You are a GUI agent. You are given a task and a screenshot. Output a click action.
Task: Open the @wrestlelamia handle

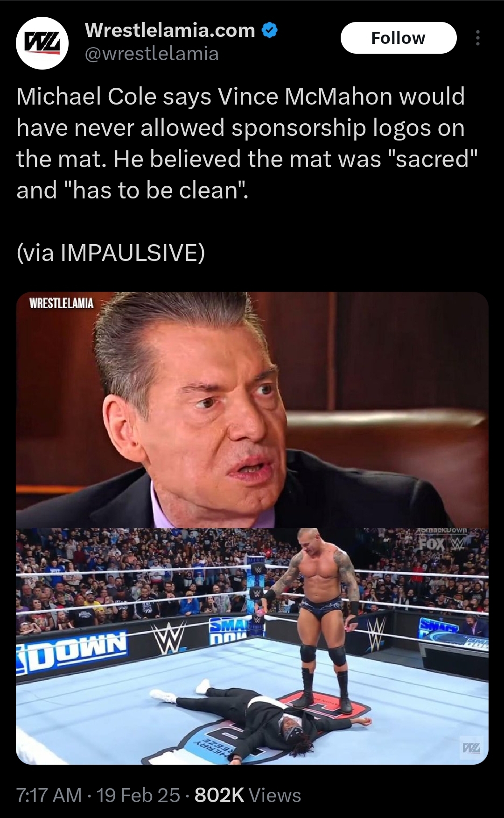(152, 53)
